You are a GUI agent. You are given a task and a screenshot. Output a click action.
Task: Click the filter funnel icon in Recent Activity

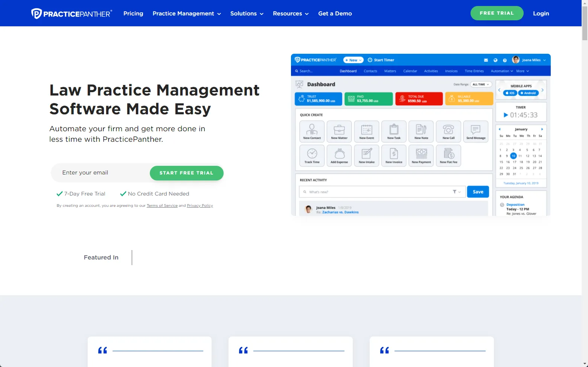pyautogui.click(x=455, y=192)
